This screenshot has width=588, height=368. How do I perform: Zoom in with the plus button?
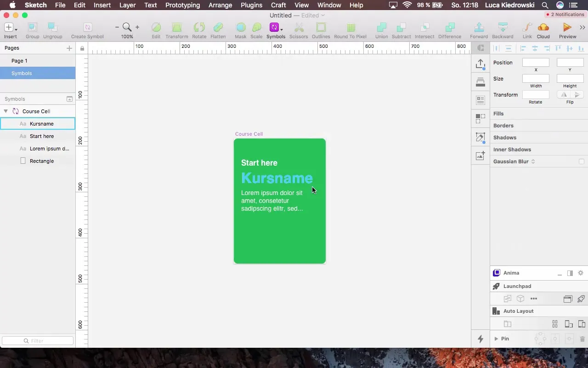[x=137, y=28]
